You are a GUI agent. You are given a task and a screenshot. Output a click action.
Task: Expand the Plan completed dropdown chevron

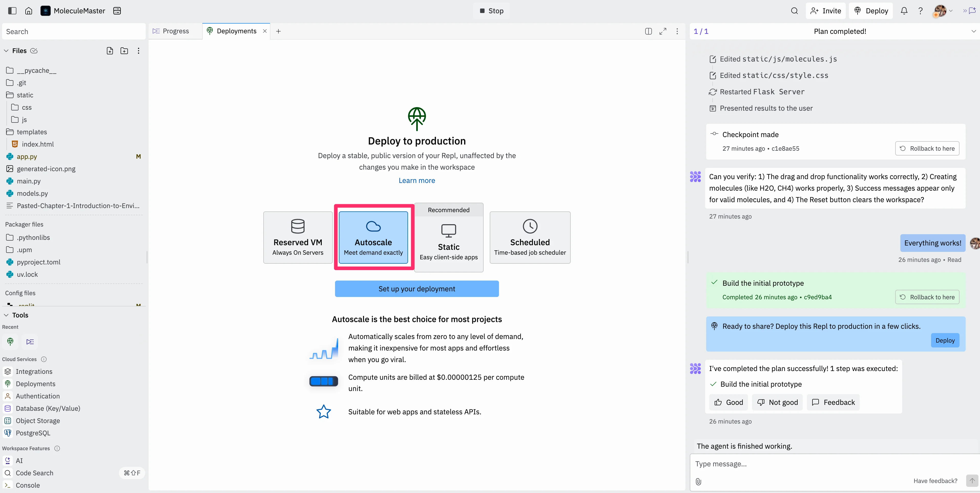[x=973, y=31]
